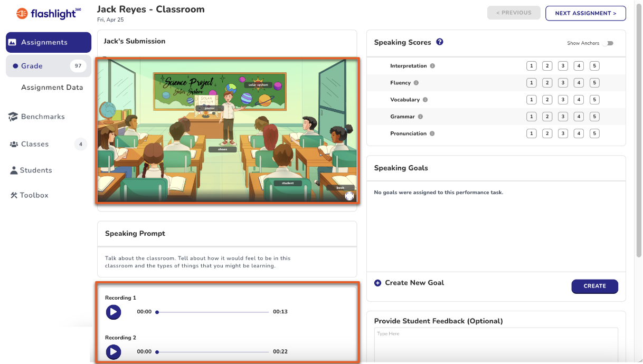Set Pronunciation score to 3
The width and height of the screenshot is (643, 364).
563,133
